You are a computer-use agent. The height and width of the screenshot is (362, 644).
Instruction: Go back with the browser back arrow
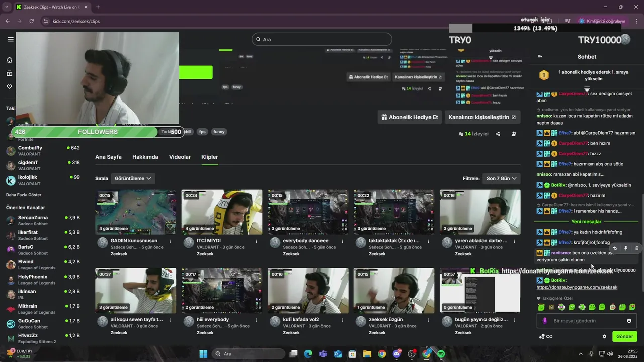[x=7, y=21]
